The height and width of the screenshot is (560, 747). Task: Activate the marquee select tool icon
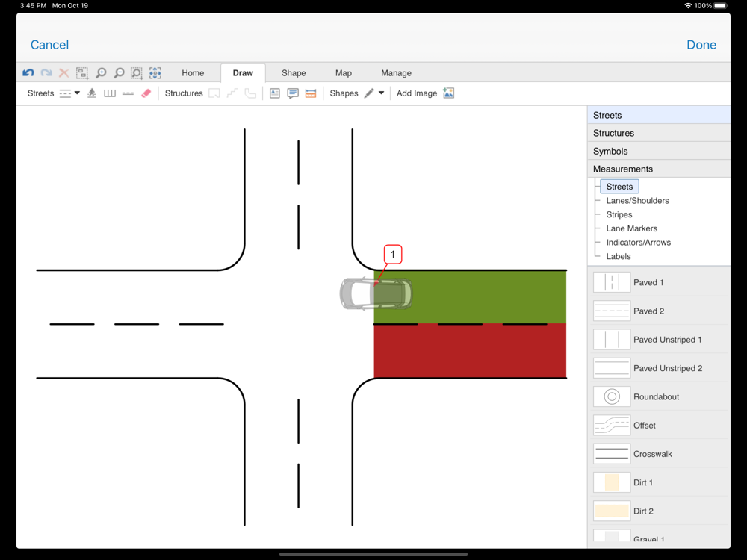coord(82,73)
